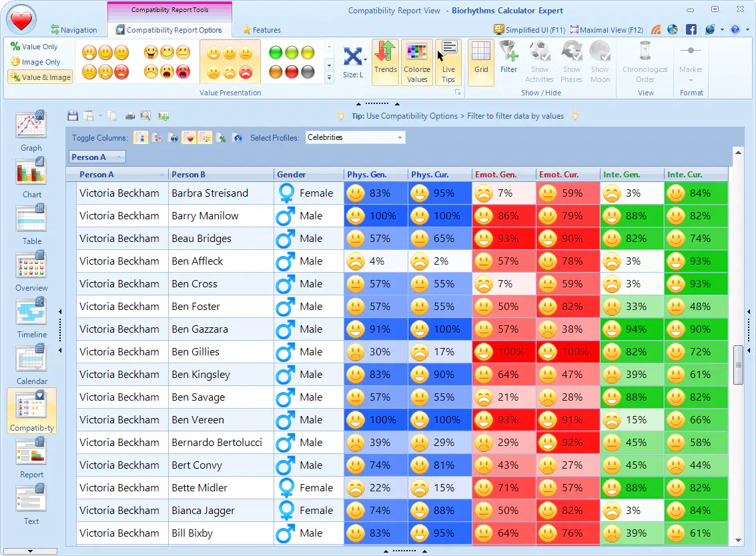Toggle Colorize Values
This screenshot has width=756, height=556.
(x=417, y=62)
